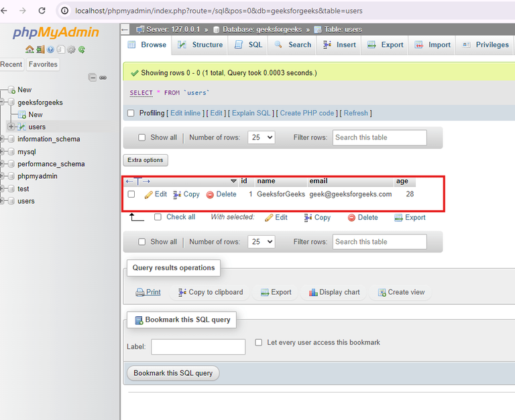Click the Print printer icon

140,292
